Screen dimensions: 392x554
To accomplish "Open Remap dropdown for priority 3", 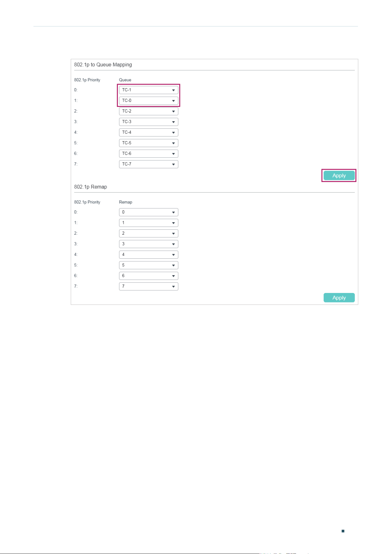I will [x=149, y=244].
